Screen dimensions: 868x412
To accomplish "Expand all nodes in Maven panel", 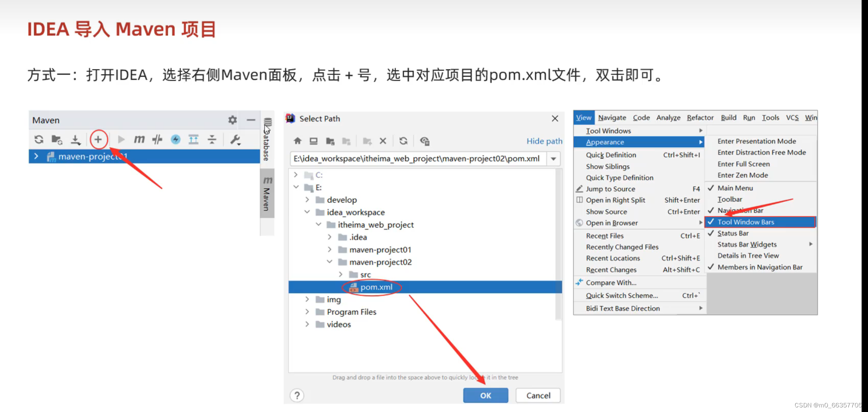I will (193, 140).
